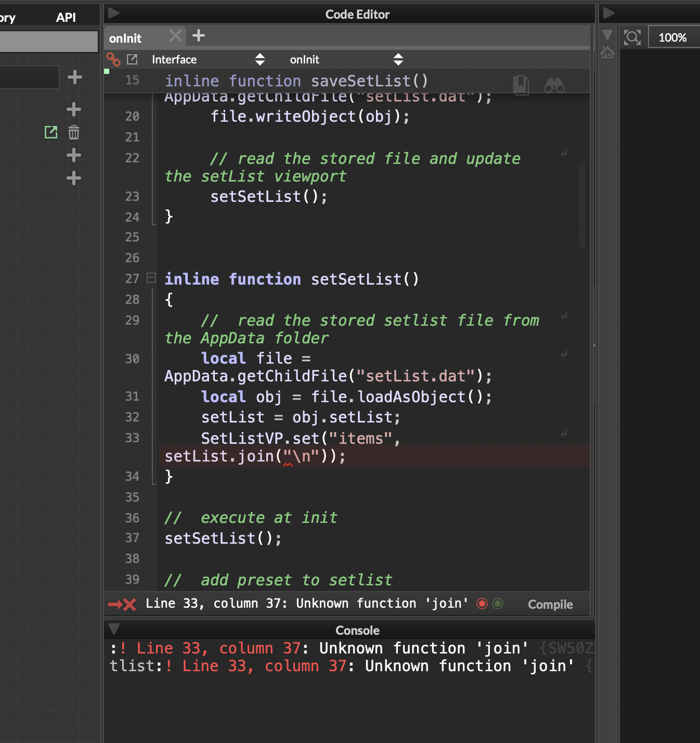700x743 pixels.
Task: Click 'setSetList();' on line 23
Action: [x=269, y=197]
